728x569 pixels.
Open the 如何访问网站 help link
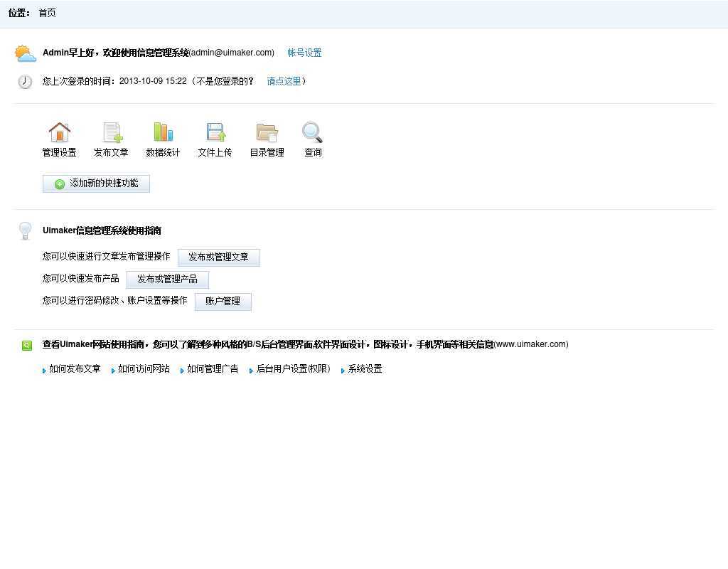pyautogui.click(x=144, y=369)
